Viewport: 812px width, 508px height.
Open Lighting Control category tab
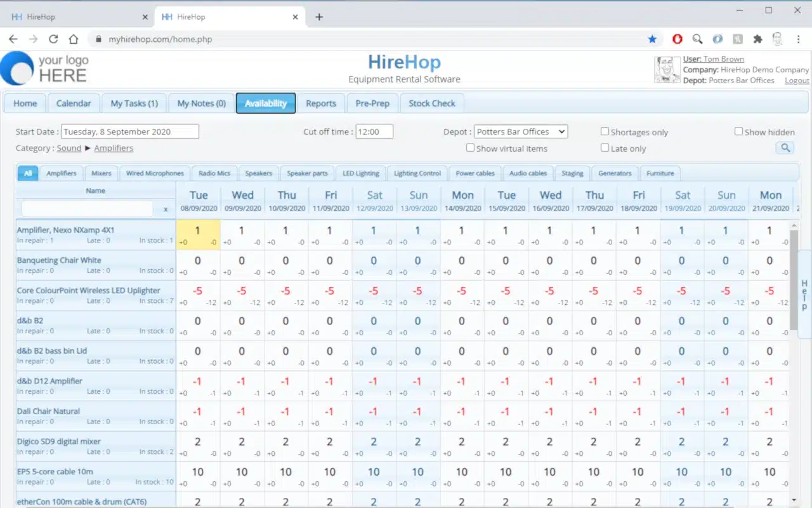pyautogui.click(x=417, y=173)
